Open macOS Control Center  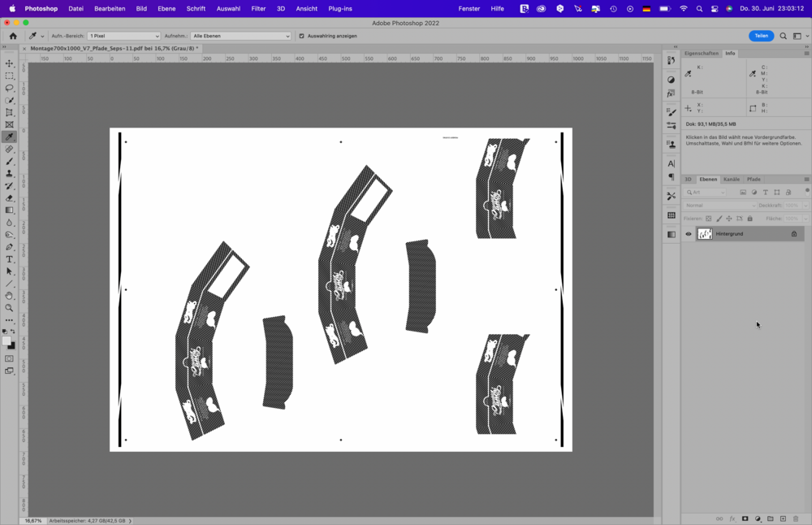(714, 9)
